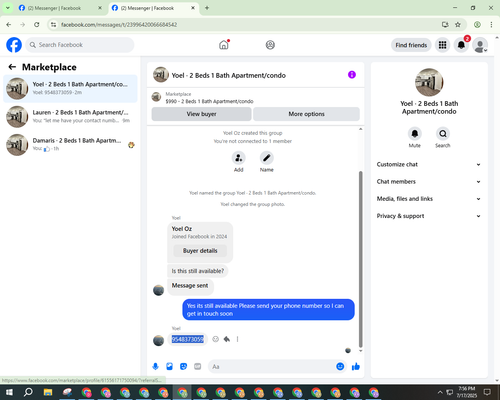Image resolution: width=500 pixels, height=400 pixels.
Task: Open the Lauren conversation in list
Action: (70, 116)
